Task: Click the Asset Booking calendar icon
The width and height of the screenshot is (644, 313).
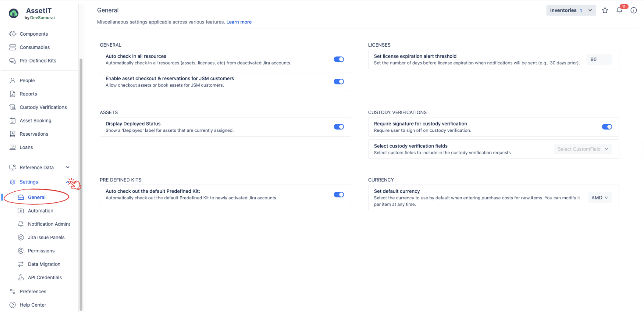Action: [12, 121]
